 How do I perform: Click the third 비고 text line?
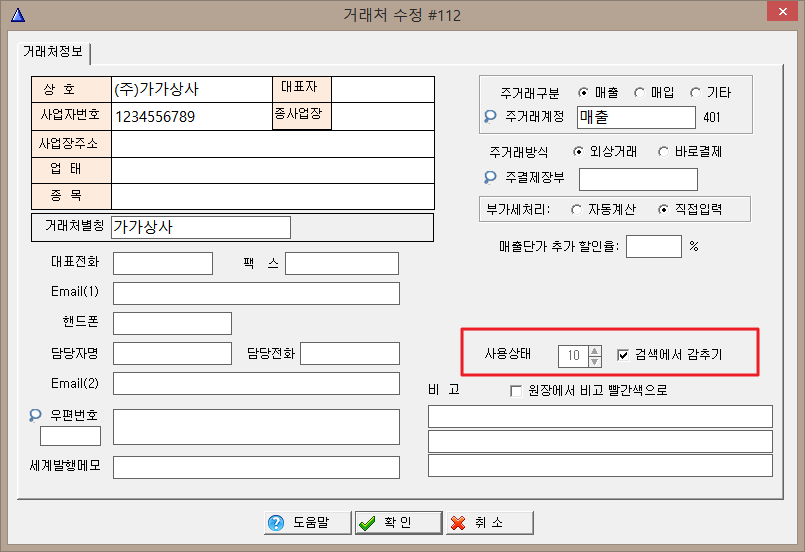600,466
